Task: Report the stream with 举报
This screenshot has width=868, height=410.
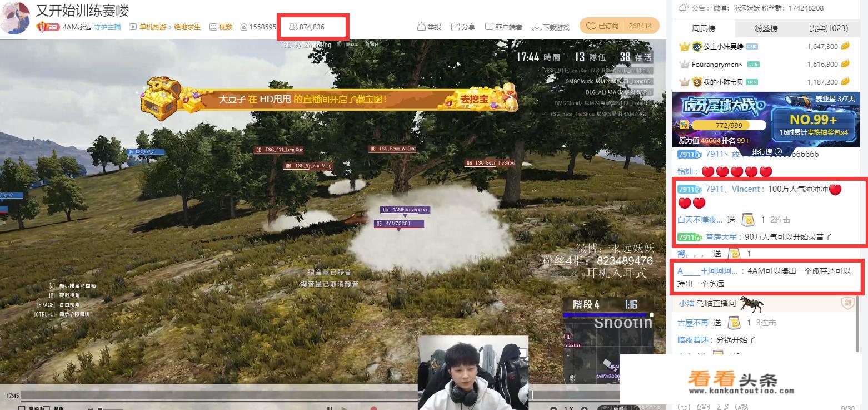Action: point(429,27)
